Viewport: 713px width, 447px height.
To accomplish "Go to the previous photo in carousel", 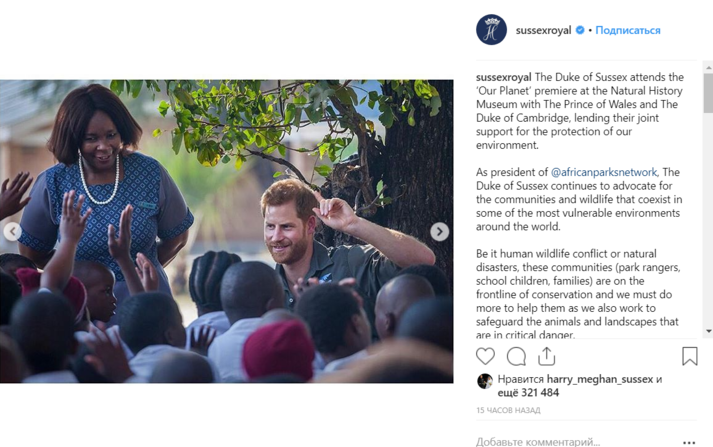I will pos(13,232).
